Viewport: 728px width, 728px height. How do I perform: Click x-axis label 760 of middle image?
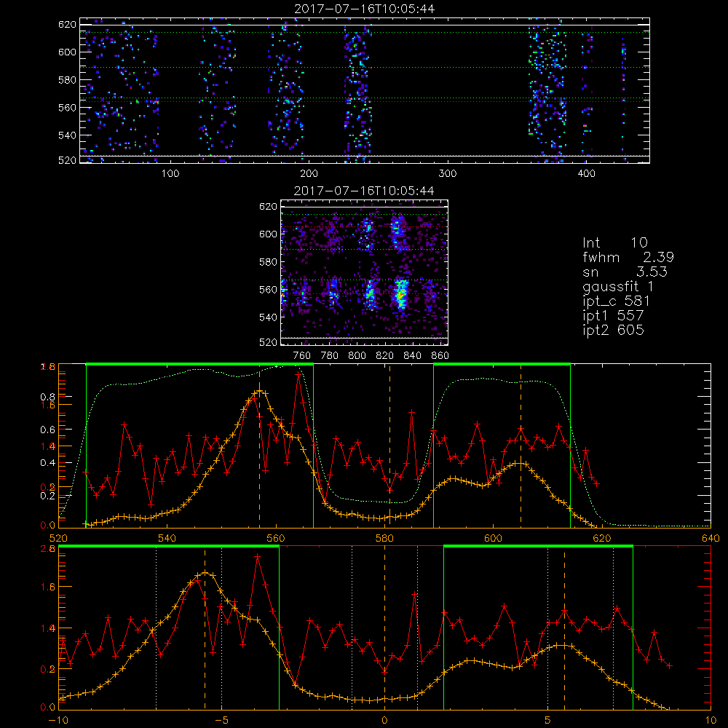point(302,356)
